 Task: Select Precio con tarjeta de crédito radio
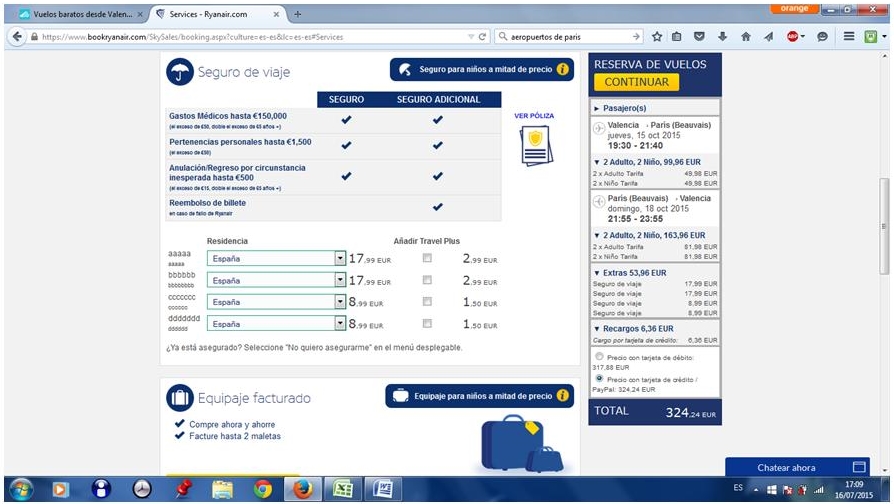[x=599, y=378]
